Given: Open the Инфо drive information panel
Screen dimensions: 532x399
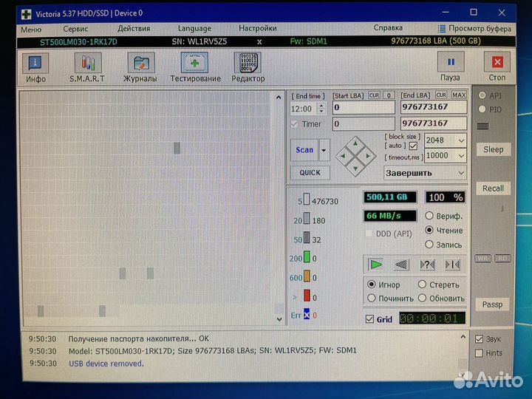Looking at the screenshot, I should [35, 67].
